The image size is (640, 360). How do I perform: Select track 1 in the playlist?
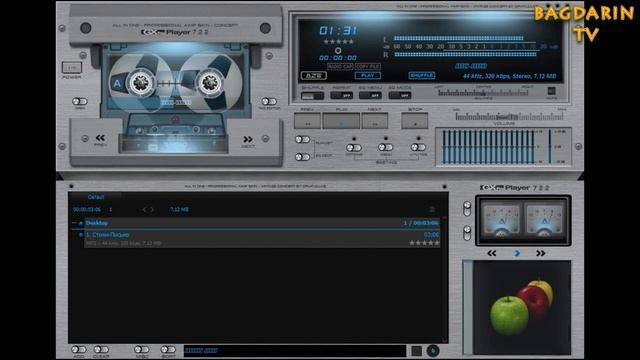(262, 239)
